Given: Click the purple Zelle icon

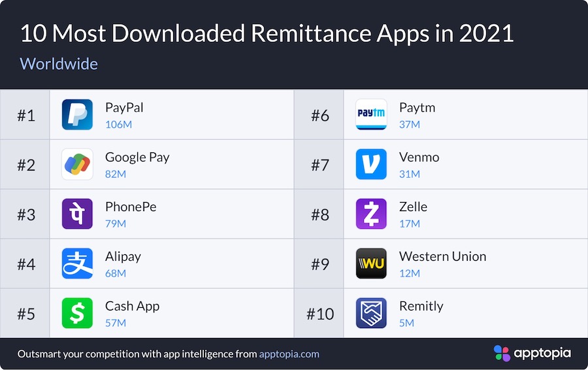Looking at the screenshot, I should click(x=371, y=214).
